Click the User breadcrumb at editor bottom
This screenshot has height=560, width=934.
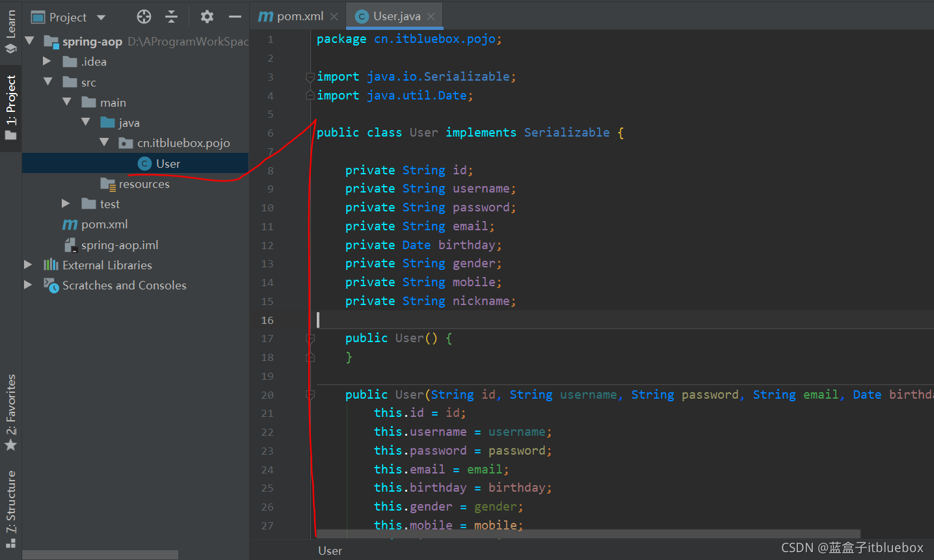click(330, 551)
